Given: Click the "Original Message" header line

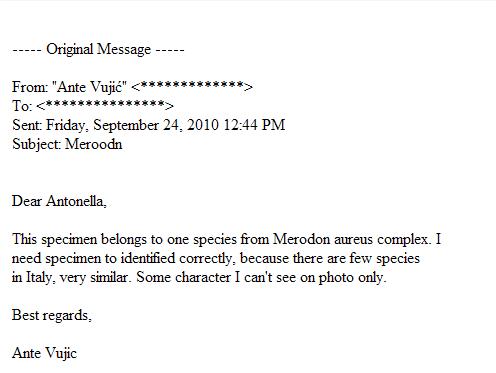Looking at the screenshot, I should click(98, 49).
